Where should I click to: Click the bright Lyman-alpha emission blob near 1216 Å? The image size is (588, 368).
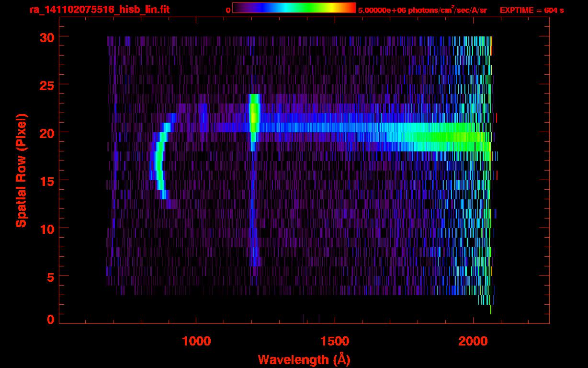point(254,117)
